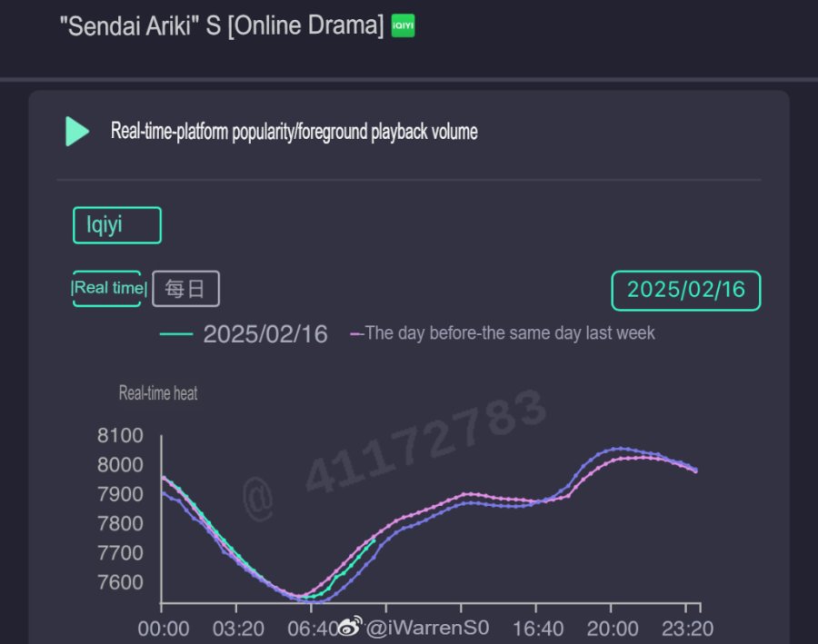Click the pink line legend marker
818x644 pixels.
[x=356, y=333]
